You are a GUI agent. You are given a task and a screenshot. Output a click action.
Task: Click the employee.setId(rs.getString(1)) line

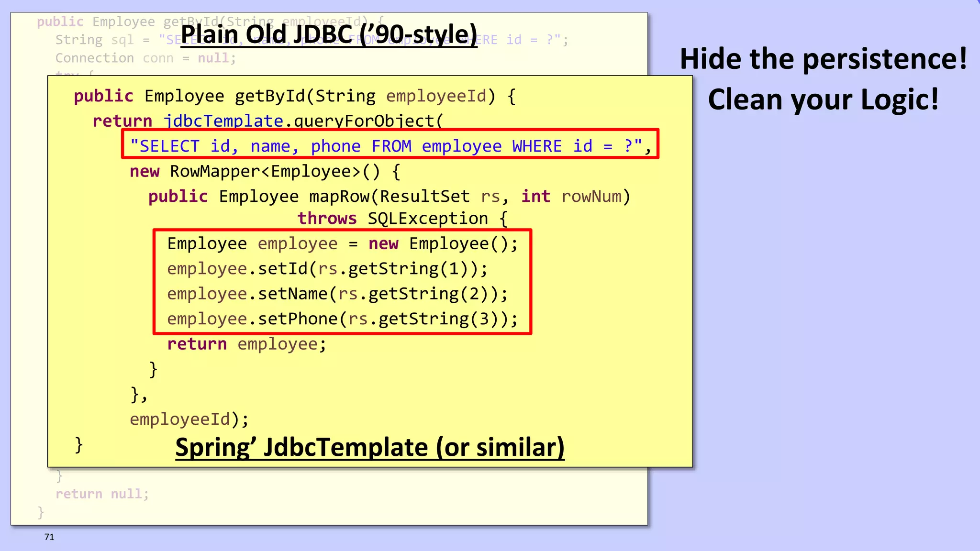[327, 268]
